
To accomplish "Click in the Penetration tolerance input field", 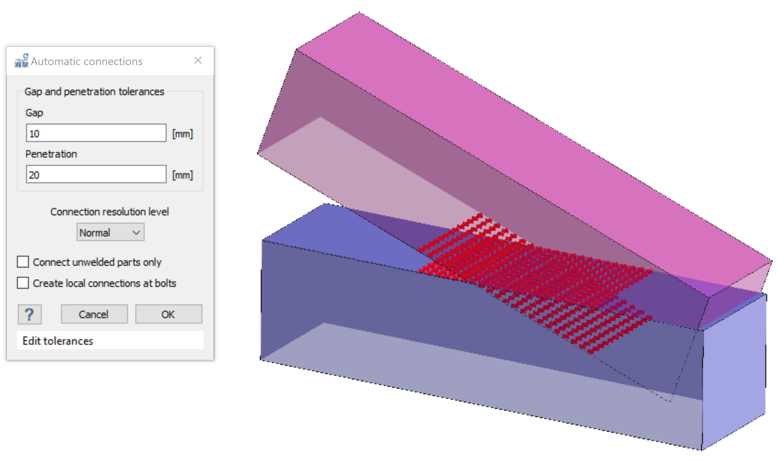I will pos(96,174).
